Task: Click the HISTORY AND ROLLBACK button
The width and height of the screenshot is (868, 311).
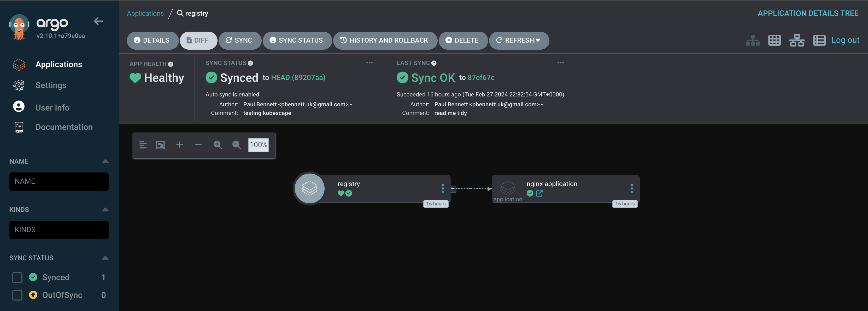Action: coord(385,40)
